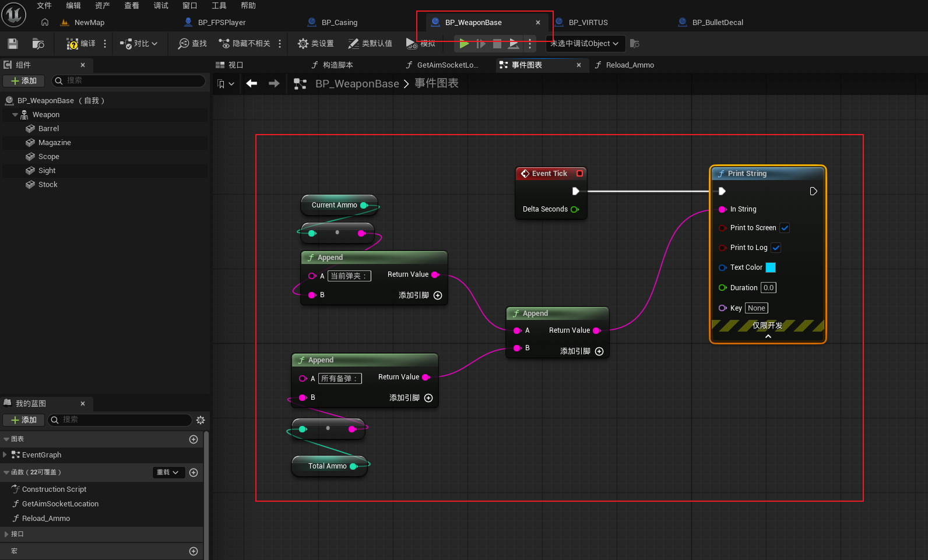Expand the 接口 interfaces section
This screenshot has height=560, width=928.
(6, 534)
